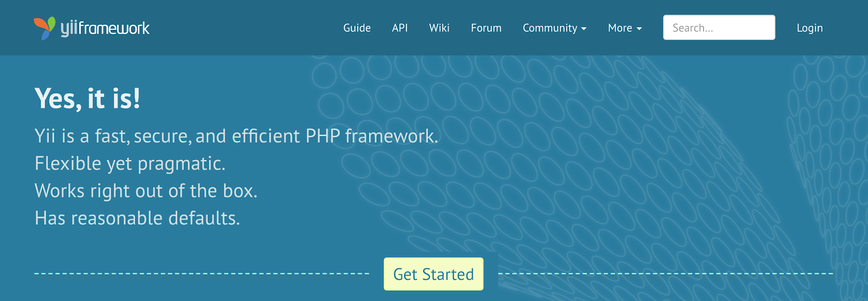Screen dimensions: 868x301
Task: Click the "Yes, it is!" heading
Action: point(87,99)
